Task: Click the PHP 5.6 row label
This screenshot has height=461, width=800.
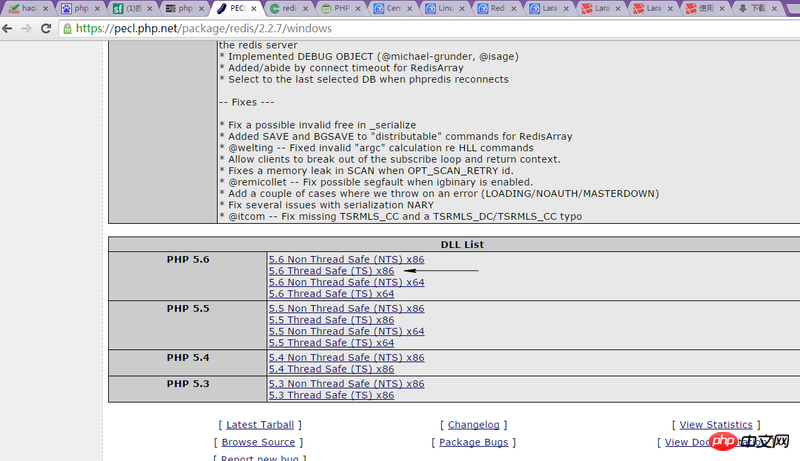Action: (x=188, y=260)
